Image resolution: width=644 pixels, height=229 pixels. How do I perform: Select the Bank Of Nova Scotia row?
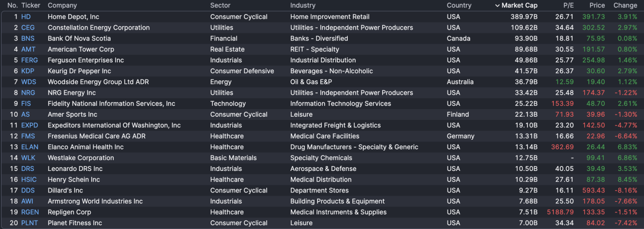coord(79,39)
